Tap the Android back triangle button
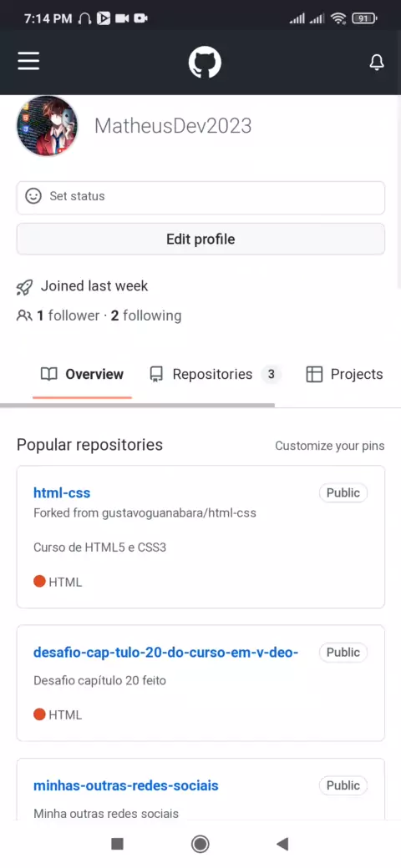 click(x=282, y=844)
